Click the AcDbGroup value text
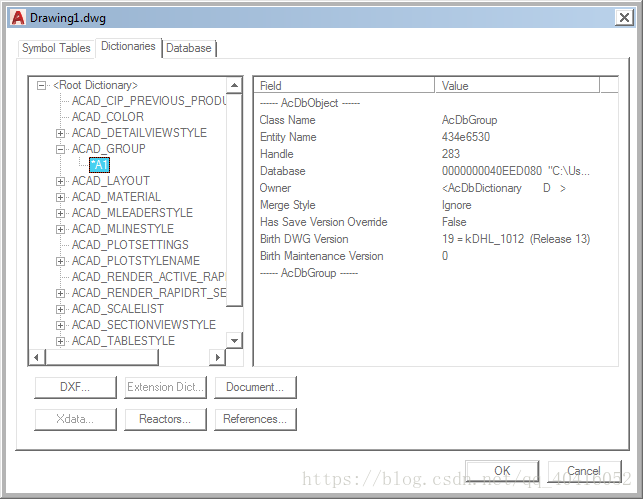 470,120
